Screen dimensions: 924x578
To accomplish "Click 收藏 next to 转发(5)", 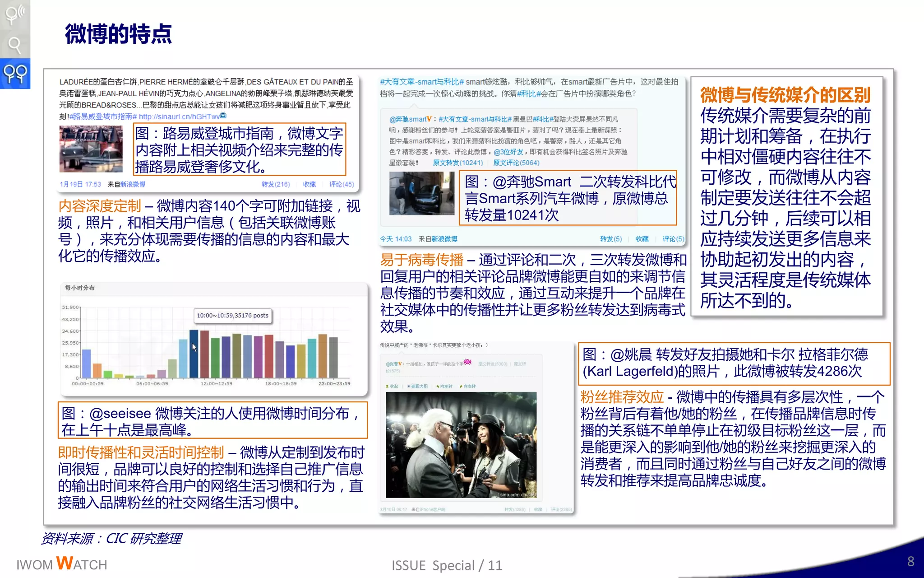I will point(642,239).
